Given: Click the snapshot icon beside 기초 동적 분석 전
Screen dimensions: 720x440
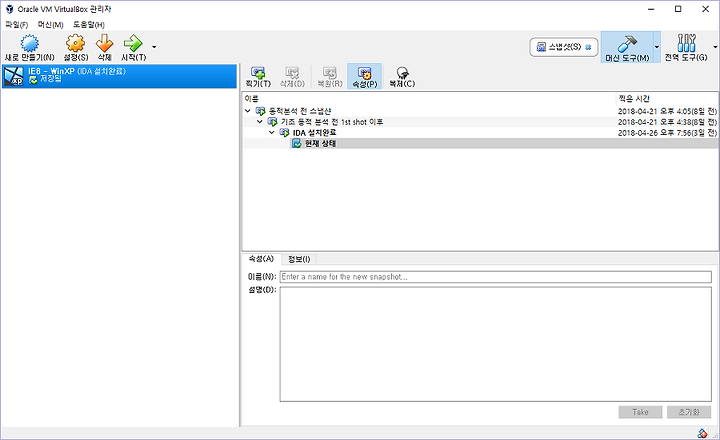Looking at the screenshot, I should pyautogui.click(x=272, y=122).
